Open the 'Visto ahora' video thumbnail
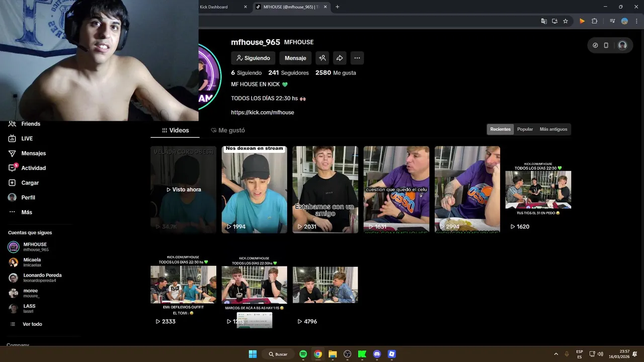This screenshot has width=644, height=362. pos(183,190)
